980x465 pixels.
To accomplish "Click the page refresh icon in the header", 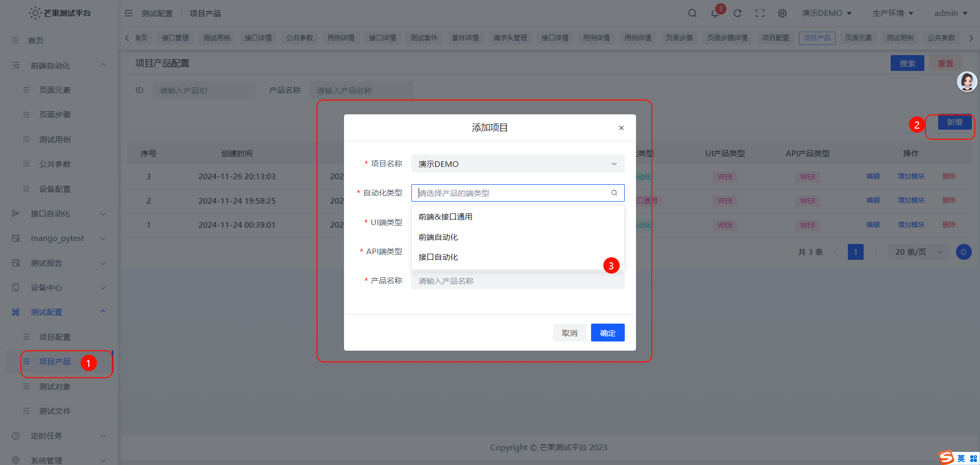I will pos(737,13).
